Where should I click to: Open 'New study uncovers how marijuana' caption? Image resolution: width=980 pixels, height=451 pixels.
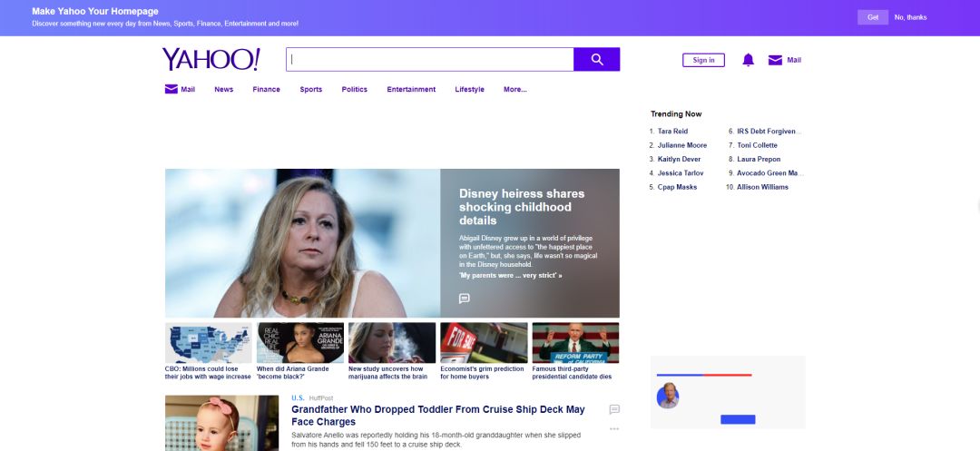tap(388, 373)
